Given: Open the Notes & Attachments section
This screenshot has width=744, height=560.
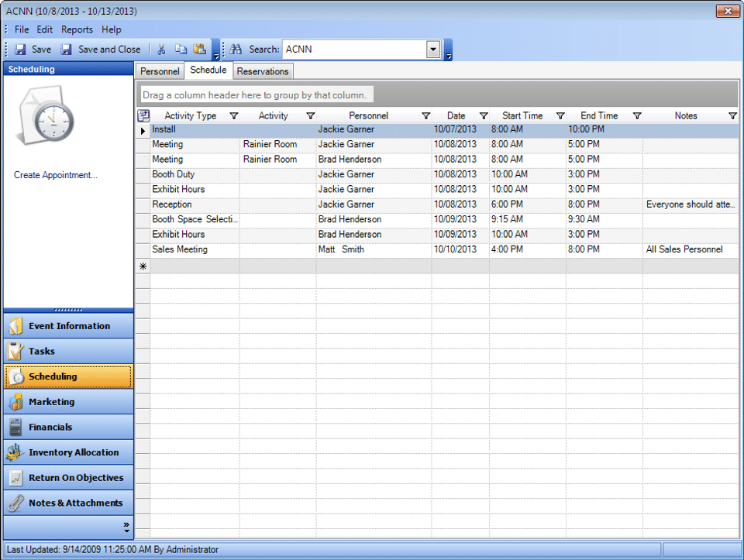Looking at the screenshot, I should point(68,503).
